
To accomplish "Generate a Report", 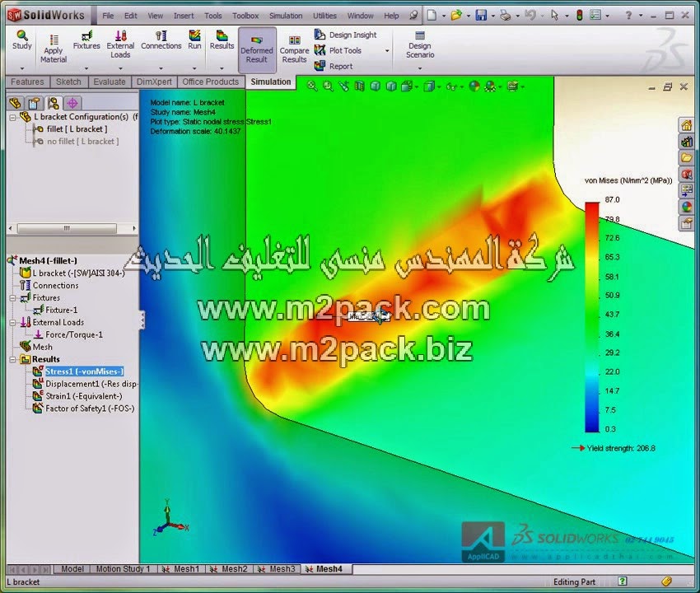I will 334,66.
